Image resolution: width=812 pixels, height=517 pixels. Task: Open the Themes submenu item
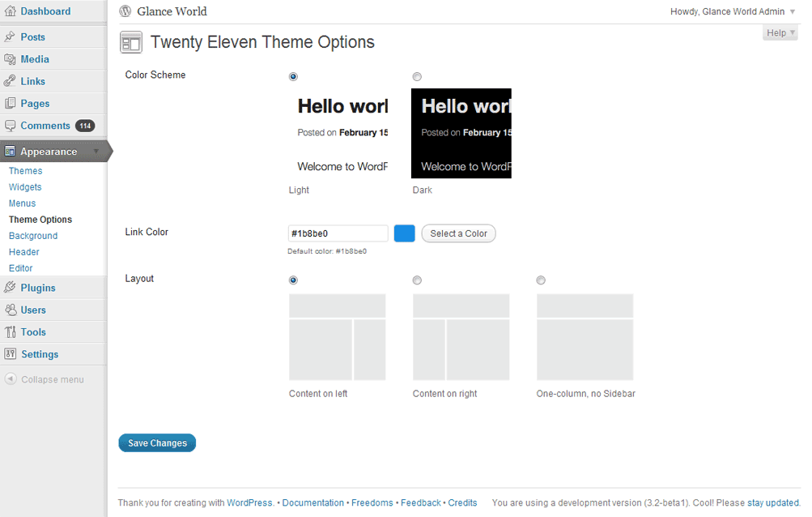pos(25,171)
